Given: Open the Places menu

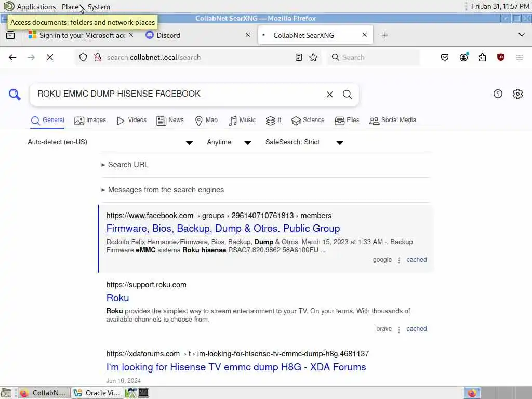Looking at the screenshot, I should pos(70,7).
